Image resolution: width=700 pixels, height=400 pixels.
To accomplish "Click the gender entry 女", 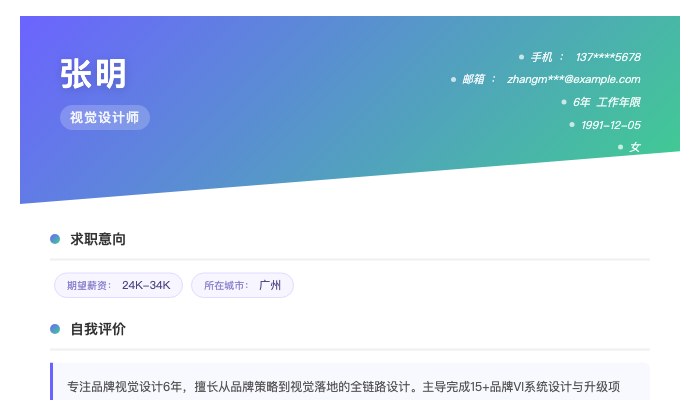I will pos(635,147).
